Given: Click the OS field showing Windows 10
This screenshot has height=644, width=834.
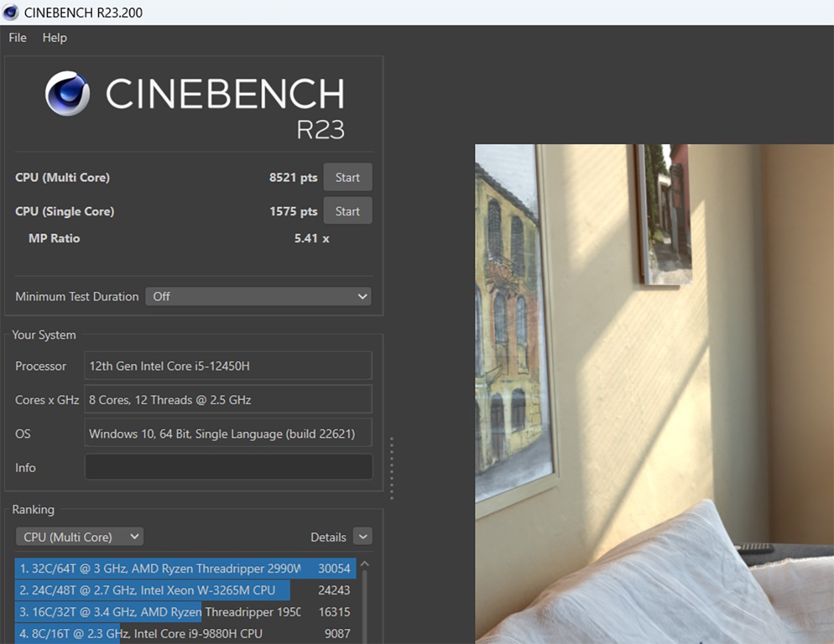Looking at the screenshot, I should click(228, 433).
